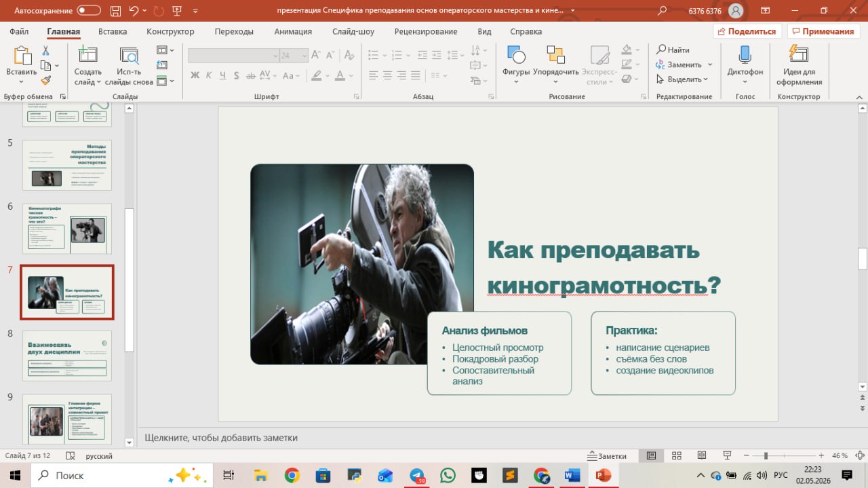Click the Paste (Вставить) clipboard icon
Screen dimensions: 868x488
click(x=22, y=56)
